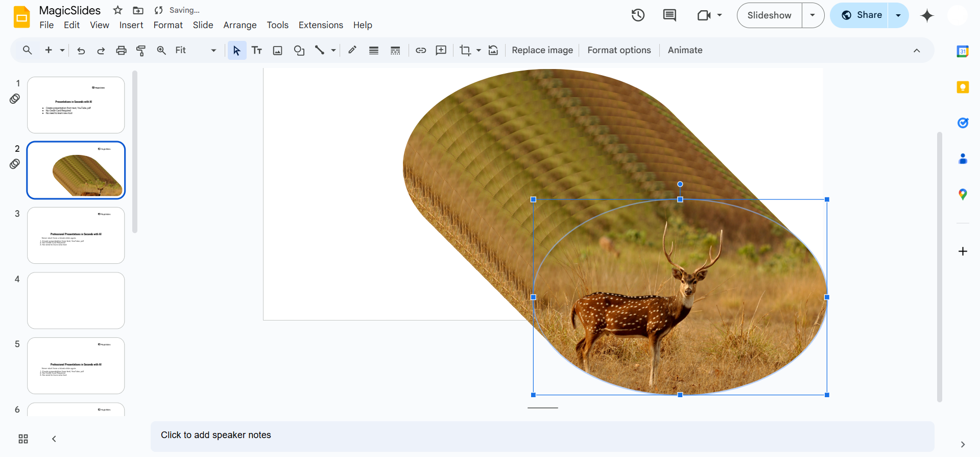Expand the Slideshow options arrow
Screen dimensions: 980x457
click(x=812, y=15)
